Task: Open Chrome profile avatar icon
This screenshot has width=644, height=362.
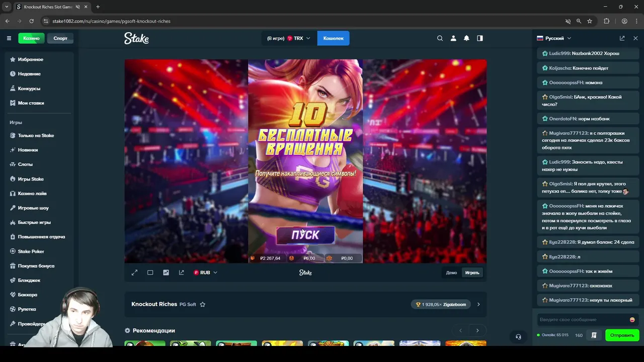Action: (624, 21)
